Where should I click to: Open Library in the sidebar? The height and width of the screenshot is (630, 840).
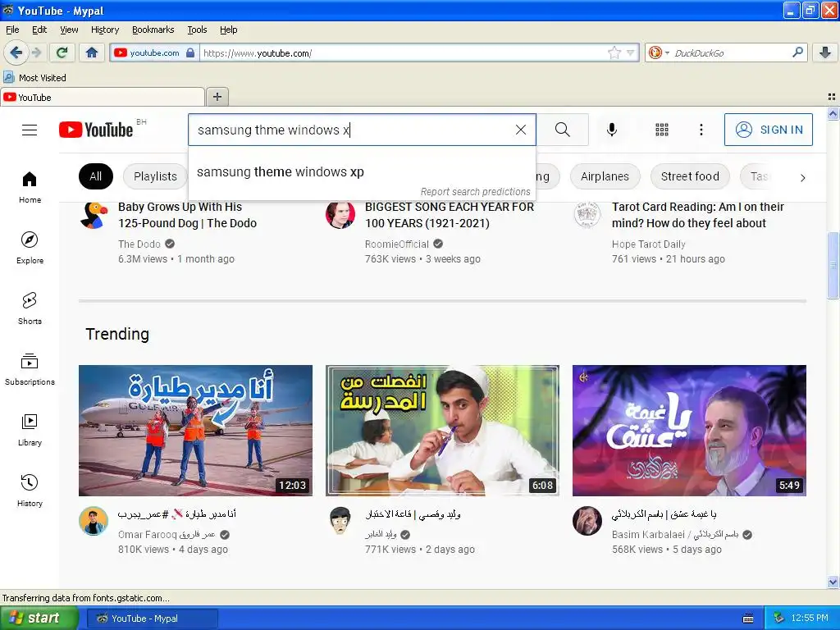point(30,430)
